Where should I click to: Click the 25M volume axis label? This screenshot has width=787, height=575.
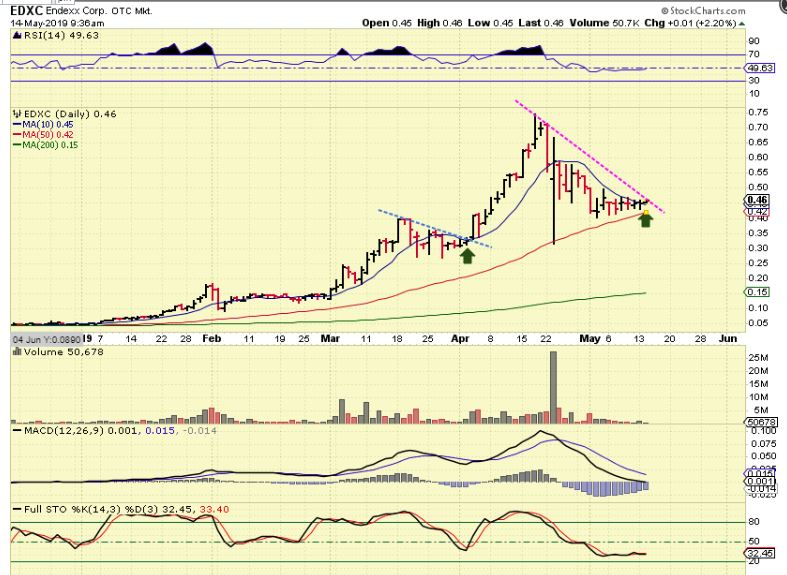click(x=758, y=358)
